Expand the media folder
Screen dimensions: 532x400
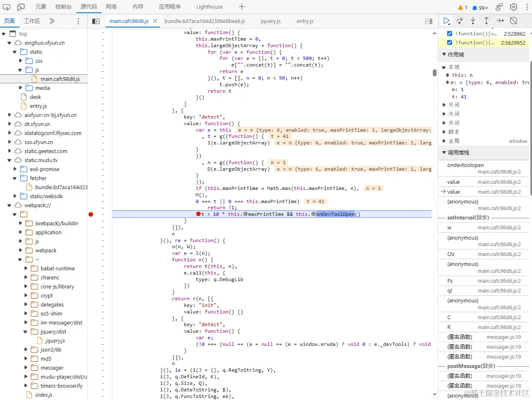pos(20,88)
